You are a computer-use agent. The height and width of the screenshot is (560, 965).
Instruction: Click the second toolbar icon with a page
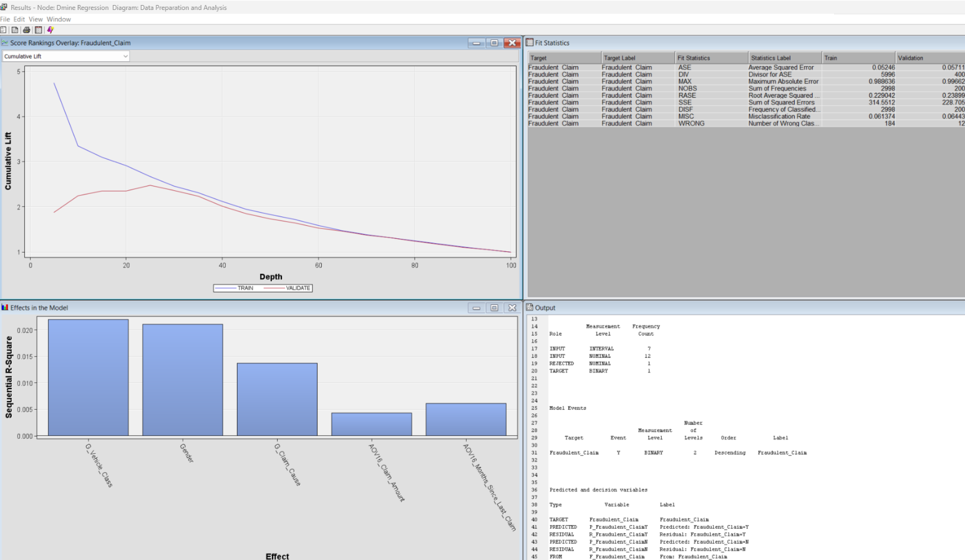(14, 30)
